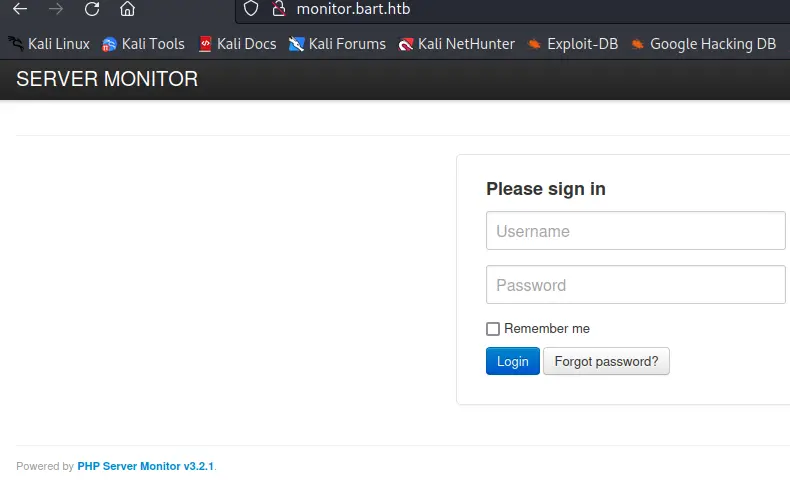Open the Kali Forums bookmark

337,44
